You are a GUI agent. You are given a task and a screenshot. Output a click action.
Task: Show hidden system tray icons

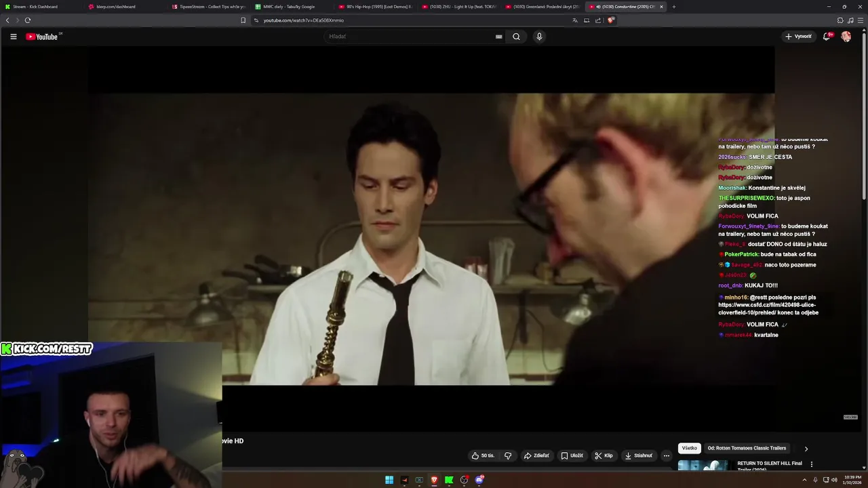[x=804, y=480]
